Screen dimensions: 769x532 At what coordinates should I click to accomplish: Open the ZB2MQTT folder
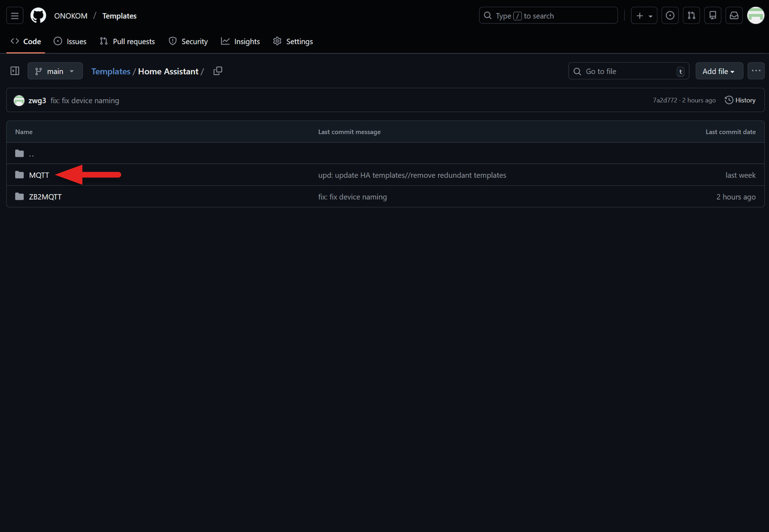45,197
